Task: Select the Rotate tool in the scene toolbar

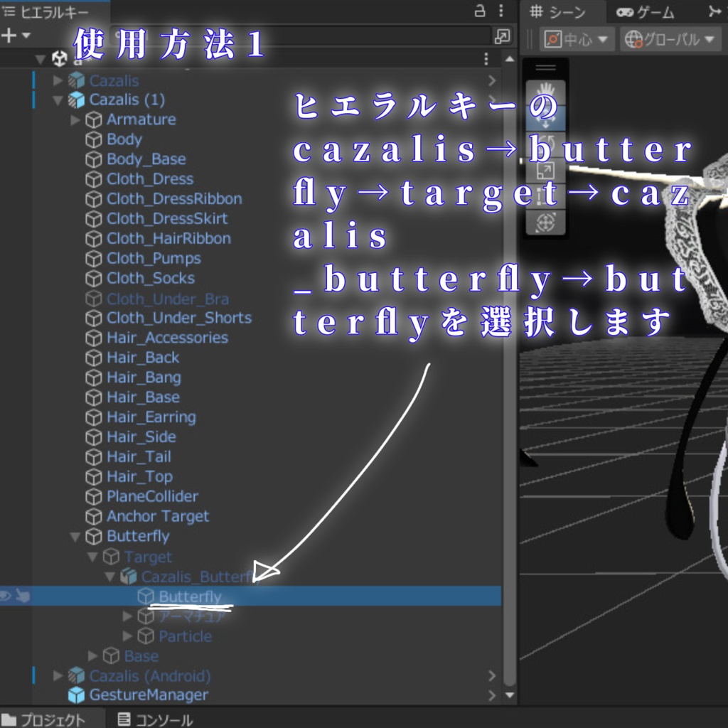Action: (545, 144)
